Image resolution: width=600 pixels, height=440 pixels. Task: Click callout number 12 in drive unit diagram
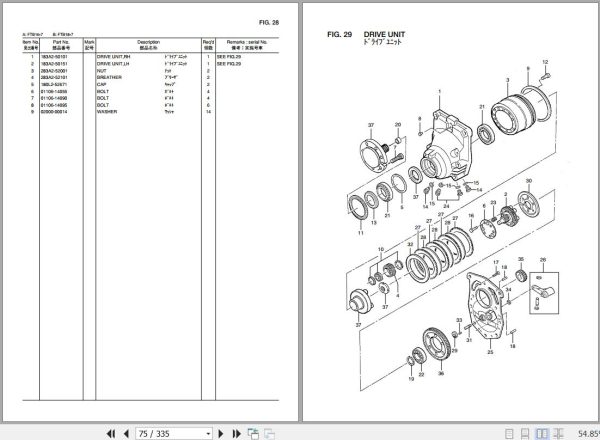coord(545,62)
